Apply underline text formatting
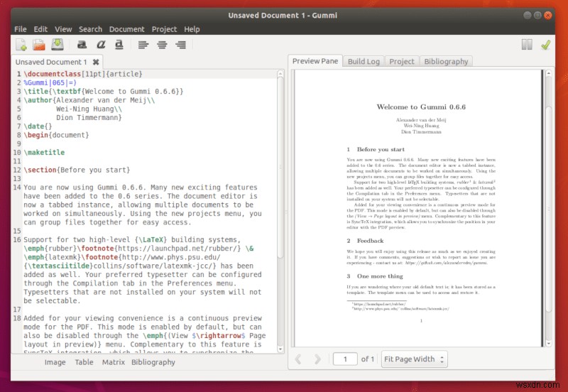Viewport: 568px width, 392px height. point(119,45)
